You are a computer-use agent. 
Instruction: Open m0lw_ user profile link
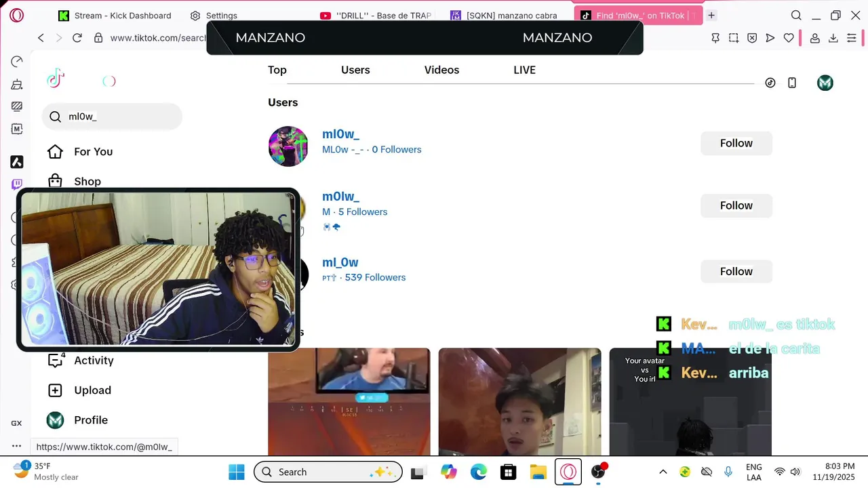point(340,197)
